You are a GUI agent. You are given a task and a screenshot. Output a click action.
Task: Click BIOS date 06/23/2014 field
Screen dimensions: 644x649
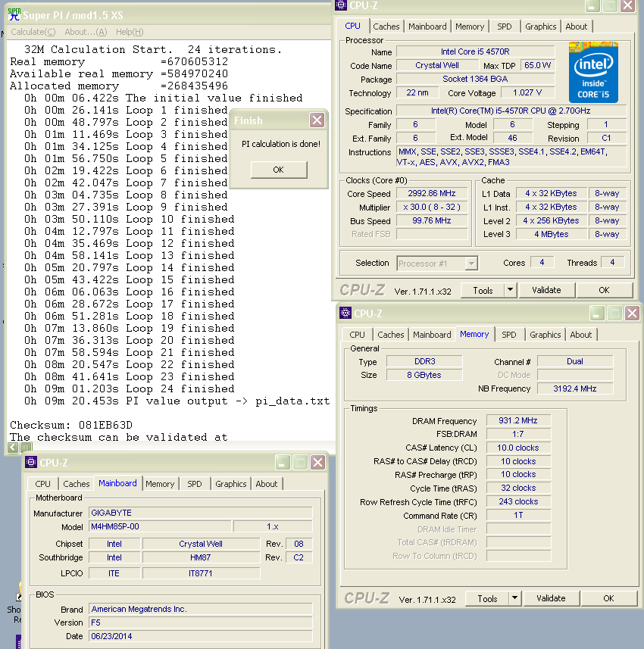[201, 636]
